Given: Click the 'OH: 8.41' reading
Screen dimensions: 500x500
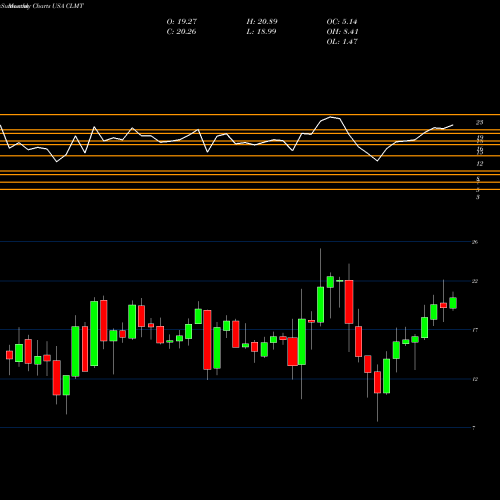Looking at the screenshot, I should tap(342, 32).
